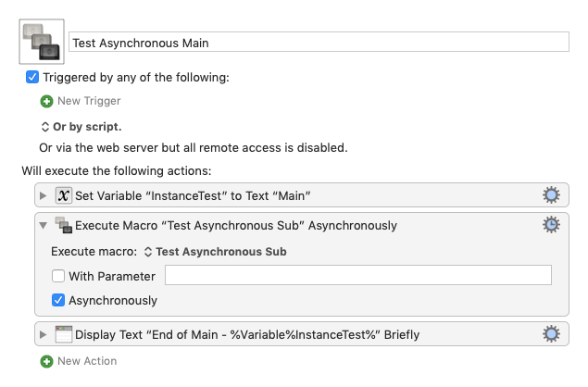The height and width of the screenshot is (387, 588).
Task: Click the green New Trigger plus icon
Action: click(46, 101)
